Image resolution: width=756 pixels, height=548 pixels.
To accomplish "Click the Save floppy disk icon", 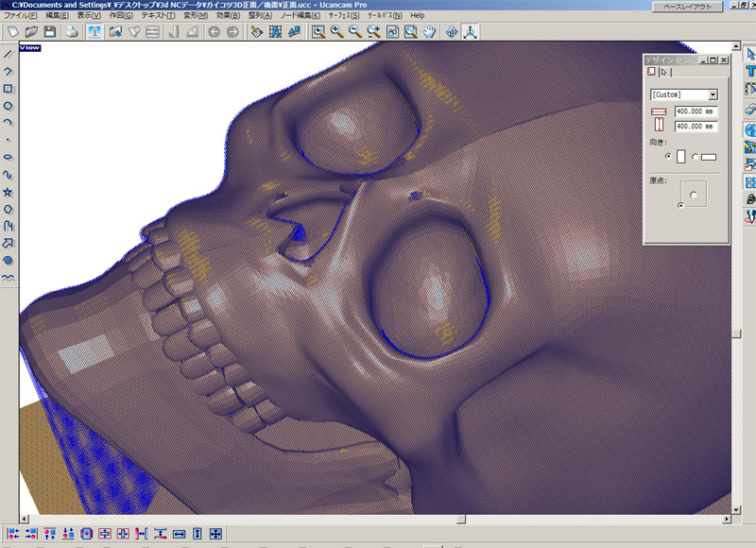I will (49, 32).
